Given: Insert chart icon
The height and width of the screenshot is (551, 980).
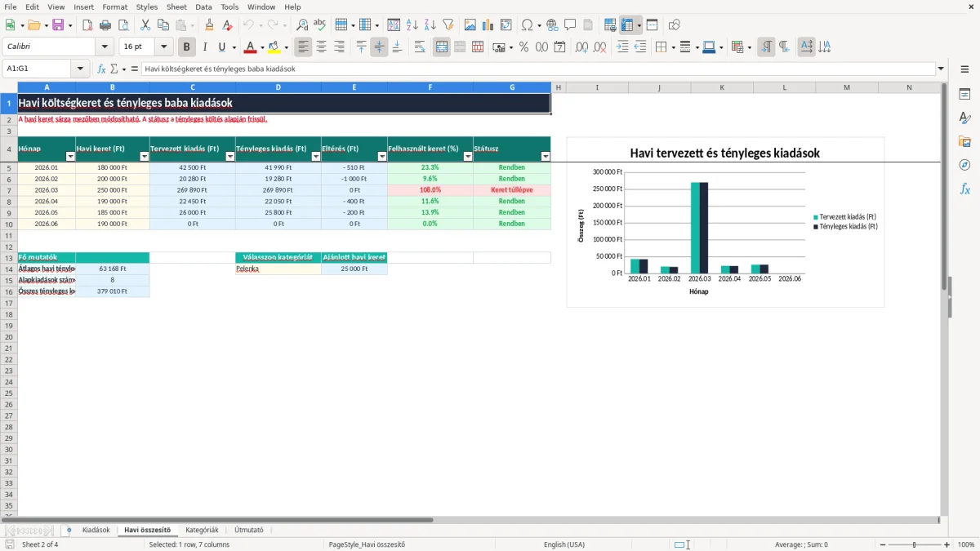Looking at the screenshot, I should tap(488, 25).
